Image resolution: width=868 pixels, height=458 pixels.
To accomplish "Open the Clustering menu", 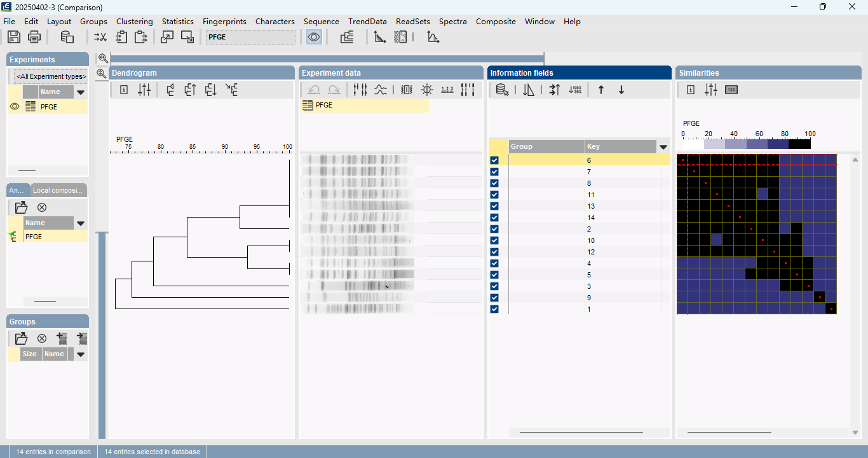I will click(134, 21).
